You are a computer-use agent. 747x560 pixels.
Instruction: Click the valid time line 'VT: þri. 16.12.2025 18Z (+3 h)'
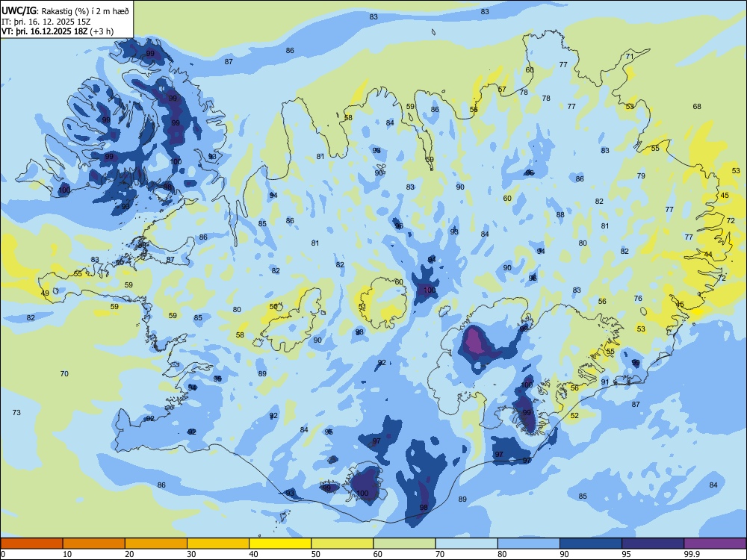[x=58, y=31]
